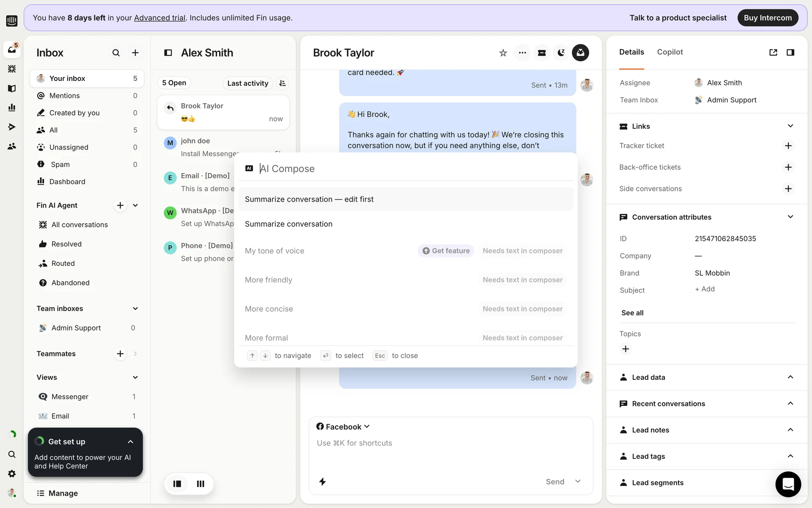812x508 pixels.
Task: Switch to the three-column layout view
Action: click(x=200, y=483)
